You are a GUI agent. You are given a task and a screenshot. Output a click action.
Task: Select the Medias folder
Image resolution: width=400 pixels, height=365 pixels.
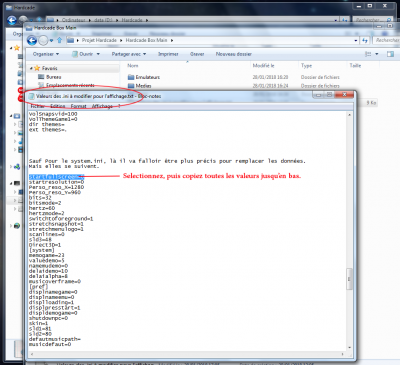pyautogui.click(x=139, y=86)
